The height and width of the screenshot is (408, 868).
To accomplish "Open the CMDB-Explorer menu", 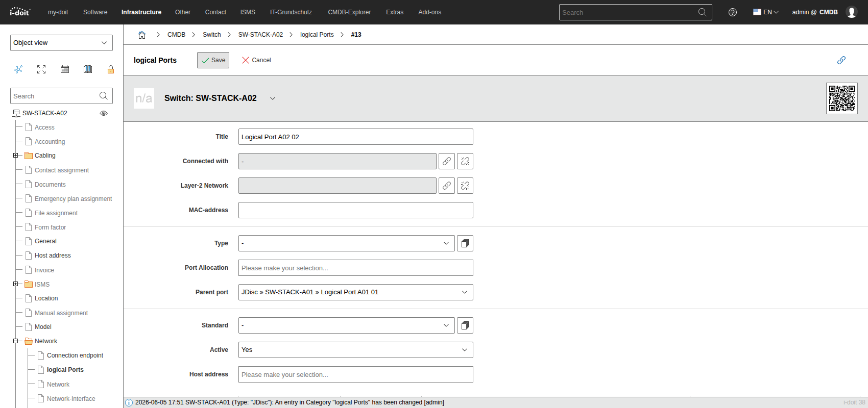I will pos(349,12).
